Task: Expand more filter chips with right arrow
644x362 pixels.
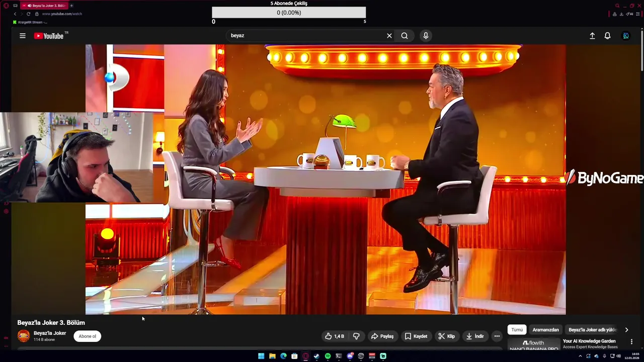Action: click(626, 330)
